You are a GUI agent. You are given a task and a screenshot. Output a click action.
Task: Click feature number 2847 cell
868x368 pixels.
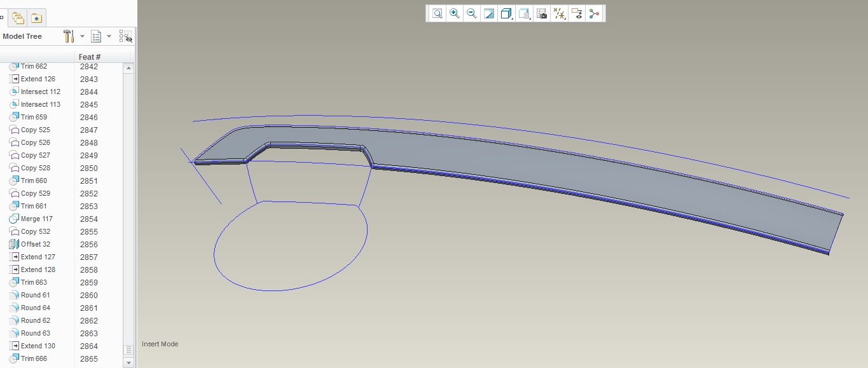89,130
